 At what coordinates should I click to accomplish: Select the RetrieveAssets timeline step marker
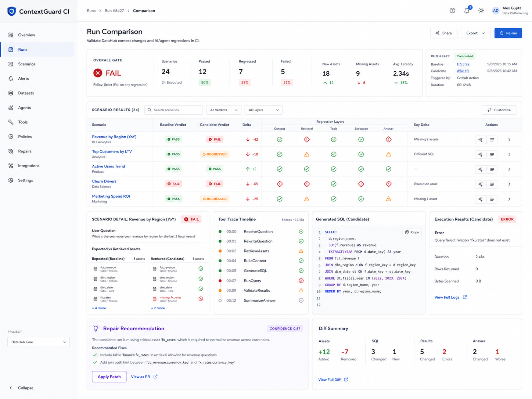[220, 251]
